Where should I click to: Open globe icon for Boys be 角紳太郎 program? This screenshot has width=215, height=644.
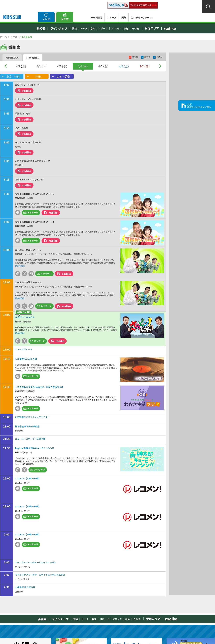[18, 470]
